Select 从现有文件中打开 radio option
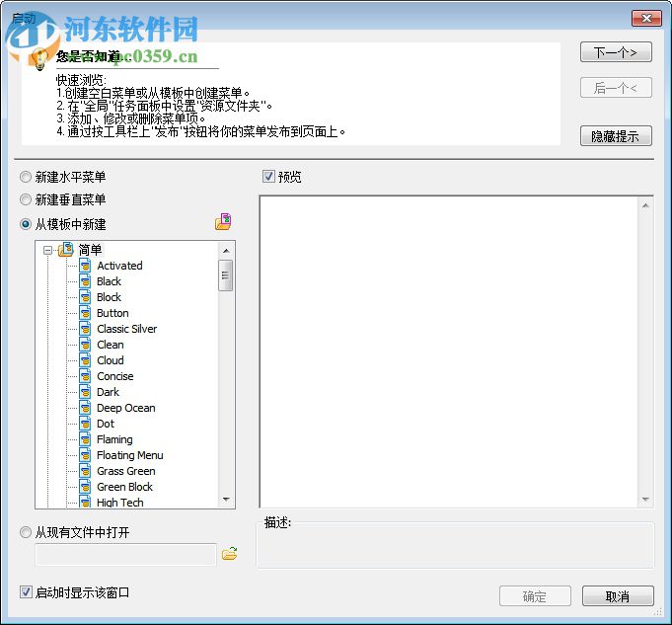The image size is (672, 625). pos(26,532)
